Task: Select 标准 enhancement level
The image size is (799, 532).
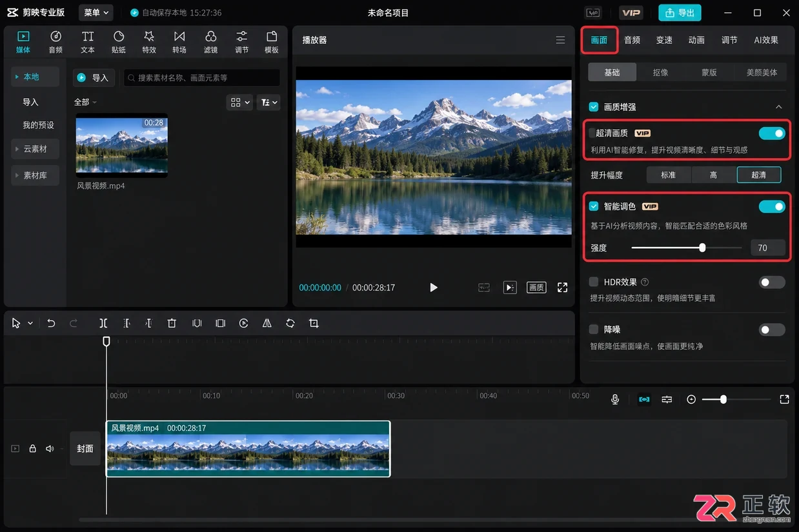Action: [x=668, y=175]
